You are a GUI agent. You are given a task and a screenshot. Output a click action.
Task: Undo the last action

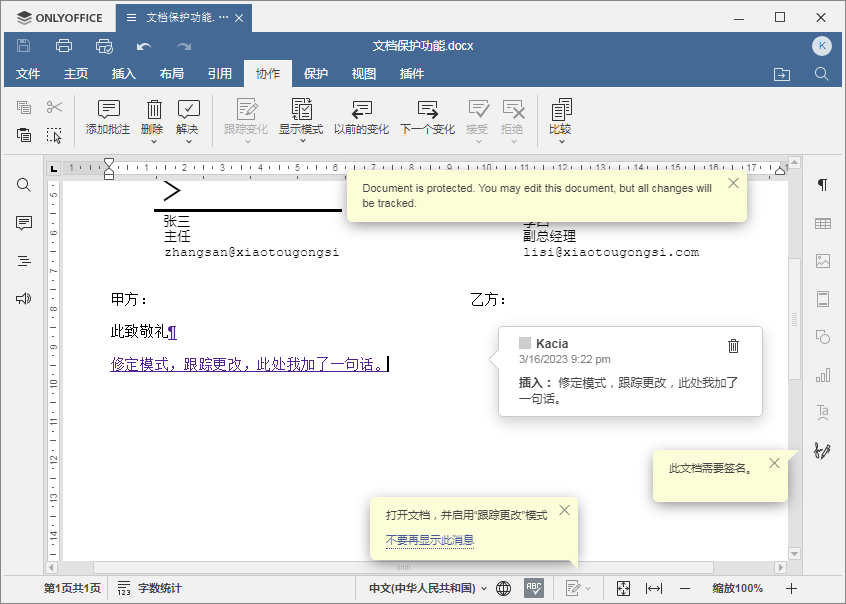pos(144,46)
